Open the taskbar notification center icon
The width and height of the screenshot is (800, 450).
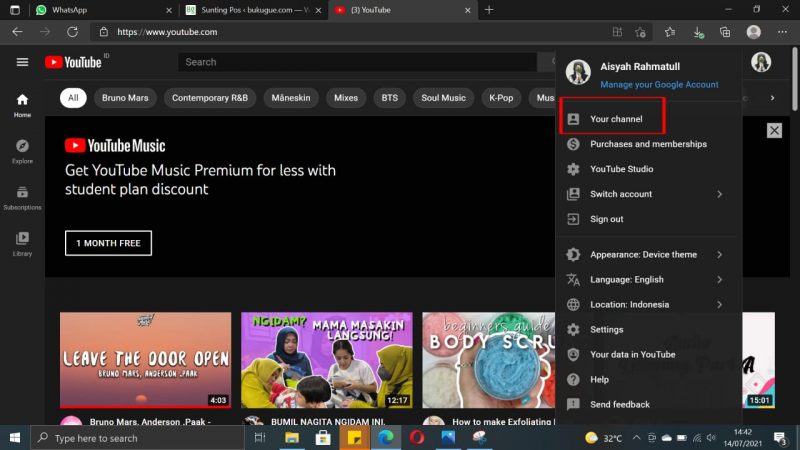point(780,438)
